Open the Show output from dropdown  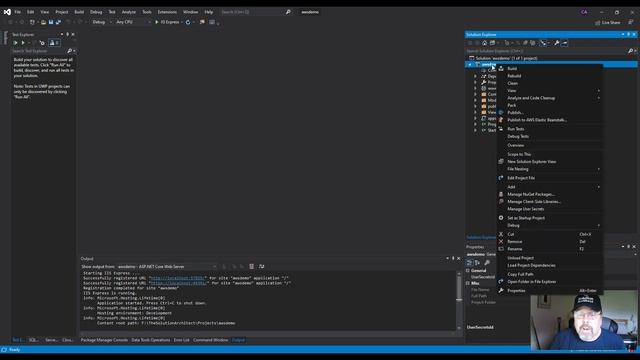click(x=167, y=267)
